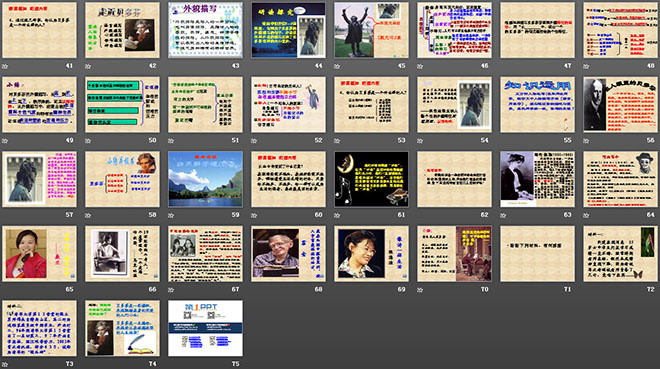The height and width of the screenshot is (369, 660).
Task: Select slide 68 showing man with glasses
Action: click(x=288, y=254)
